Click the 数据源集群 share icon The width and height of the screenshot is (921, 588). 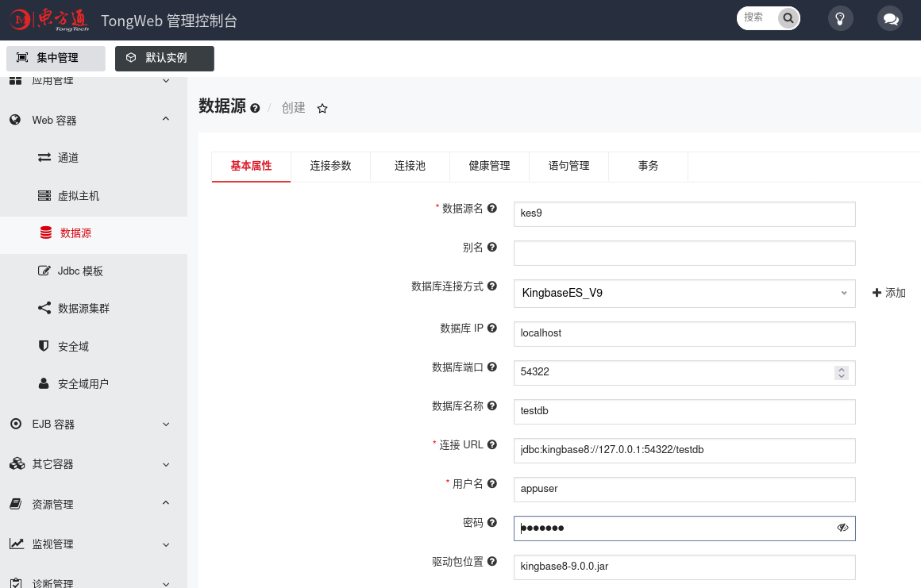pos(44,308)
